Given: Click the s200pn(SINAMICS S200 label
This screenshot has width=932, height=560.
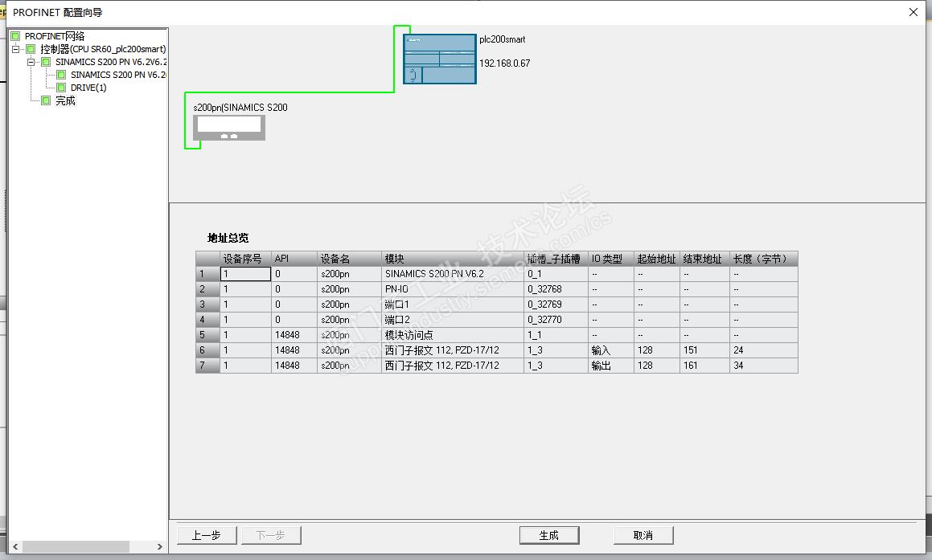Looking at the screenshot, I should (x=240, y=108).
